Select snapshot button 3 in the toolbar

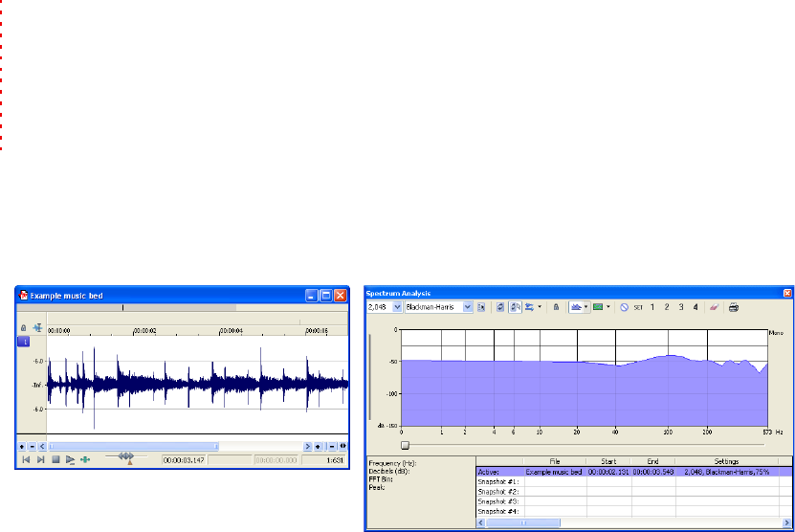(681, 307)
